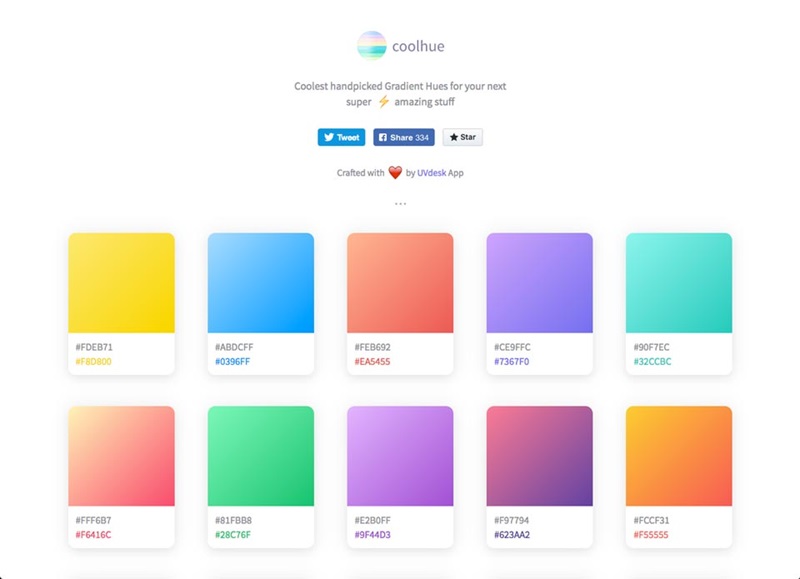The image size is (800, 579).
Task: Select the blue #ABDCFF gradient swatch
Action: tap(260, 282)
